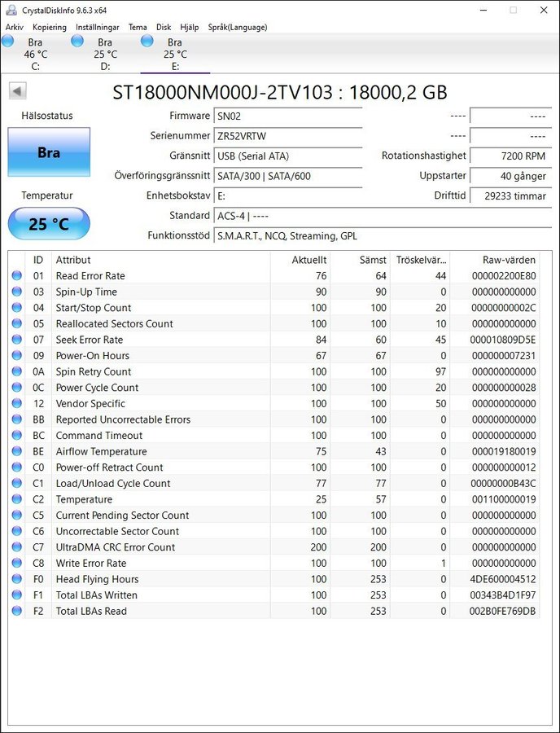
Task: Click status orb for Total LBAs Read
Action: pos(17,611)
